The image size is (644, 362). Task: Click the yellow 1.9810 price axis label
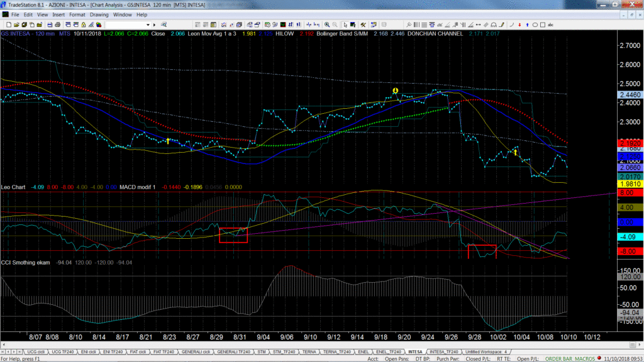(630, 184)
